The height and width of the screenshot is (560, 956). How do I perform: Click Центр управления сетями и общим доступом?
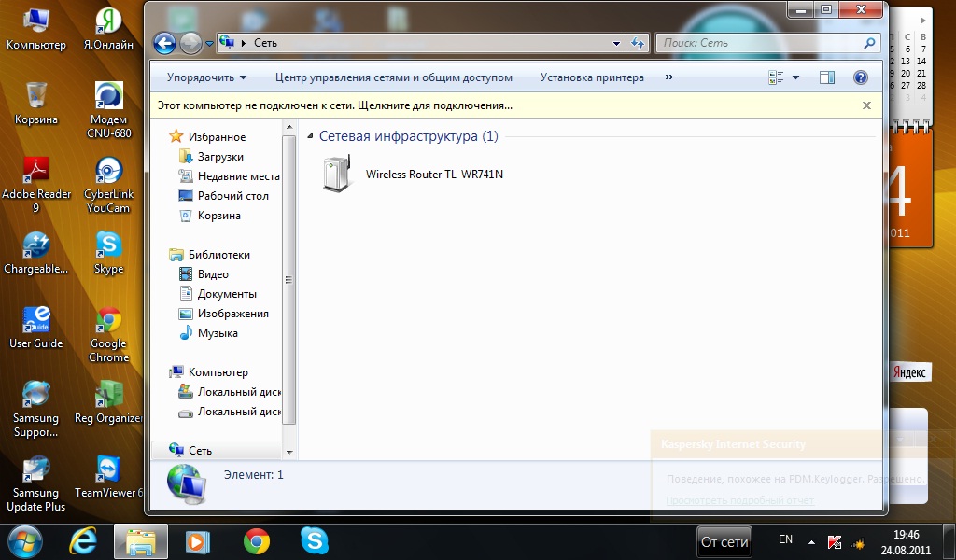pyautogui.click(x=394, y=77)
